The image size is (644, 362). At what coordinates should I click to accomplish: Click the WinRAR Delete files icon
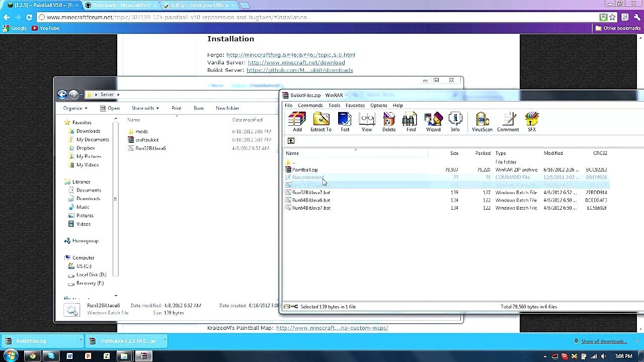(389, 122)
